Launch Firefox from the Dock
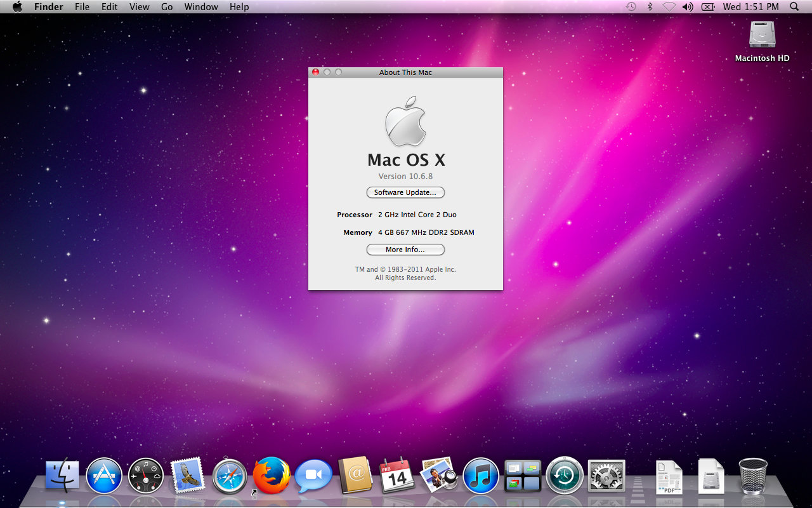 [x=272, y=476]
